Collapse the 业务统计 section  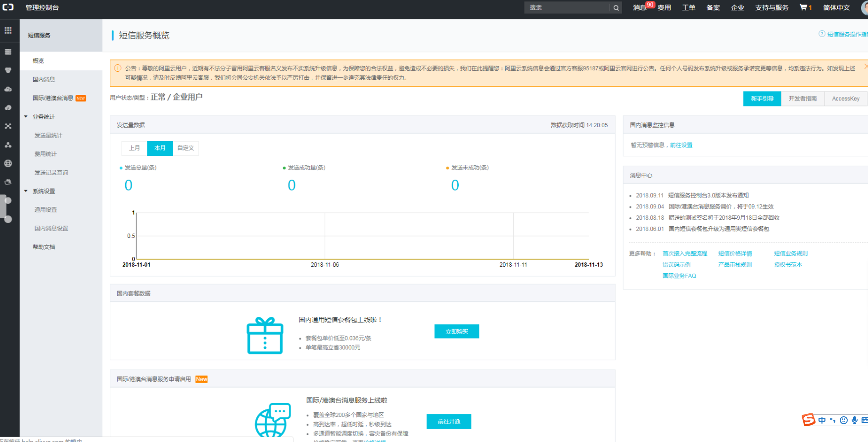[x=26, y=117]
